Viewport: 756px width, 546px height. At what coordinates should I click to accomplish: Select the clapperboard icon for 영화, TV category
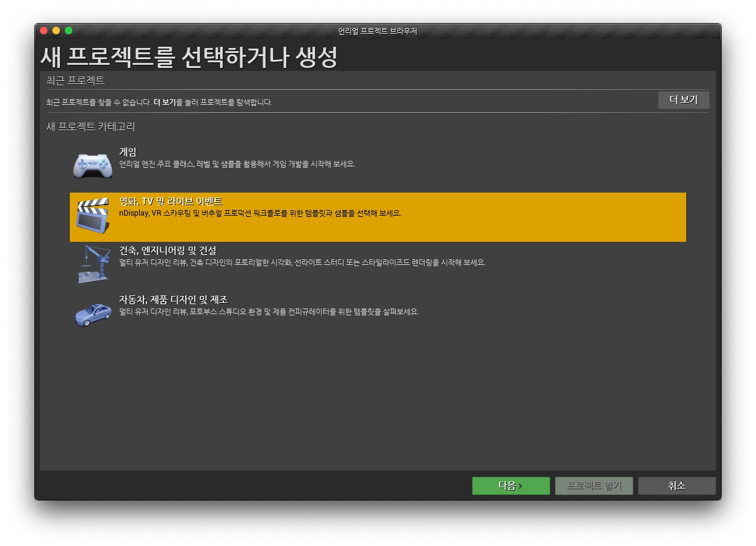[93, 215]
